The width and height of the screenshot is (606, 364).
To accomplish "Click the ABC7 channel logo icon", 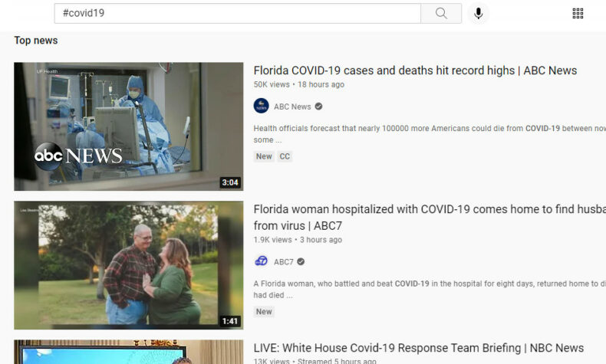I will click(x=261, y=261).
